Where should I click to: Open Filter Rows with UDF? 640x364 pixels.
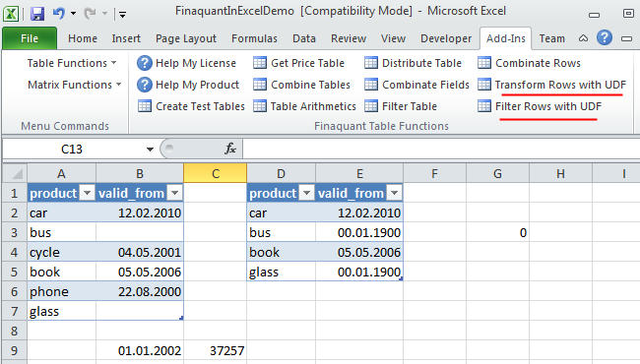(x=540, y=106)
